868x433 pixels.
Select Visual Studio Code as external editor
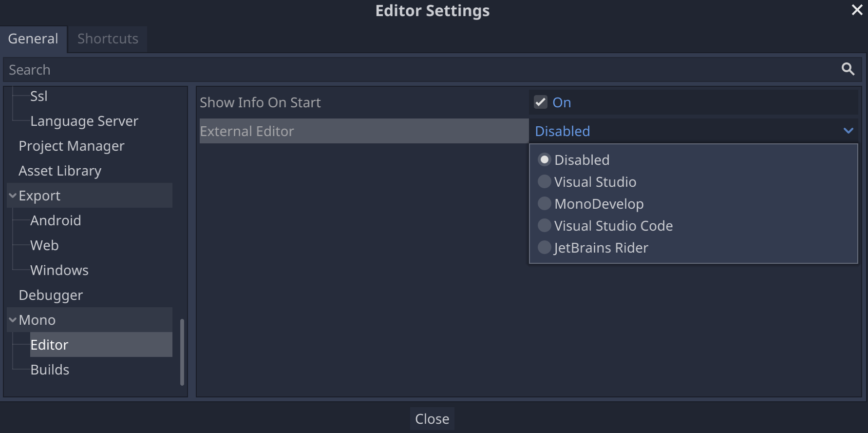click(x=613, y=225)
